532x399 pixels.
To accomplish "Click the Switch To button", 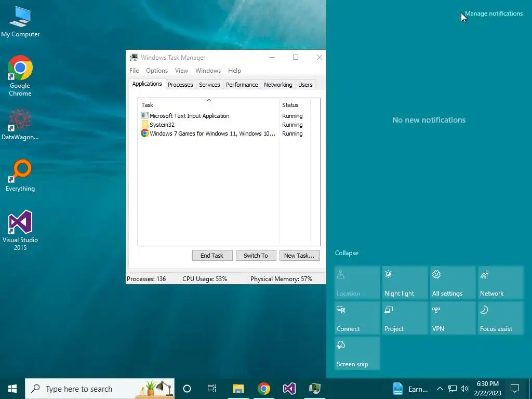I will (x=256, y=256).
